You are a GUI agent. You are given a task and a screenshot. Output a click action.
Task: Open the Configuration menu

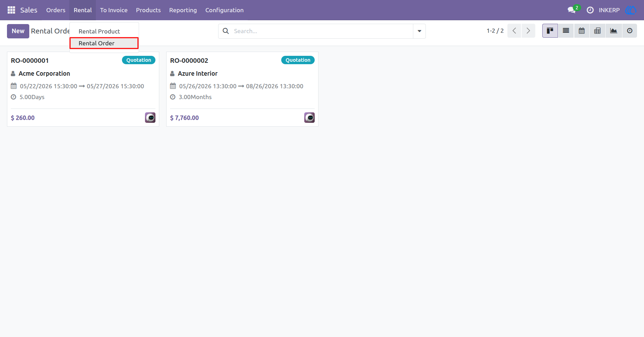point(224,10)
